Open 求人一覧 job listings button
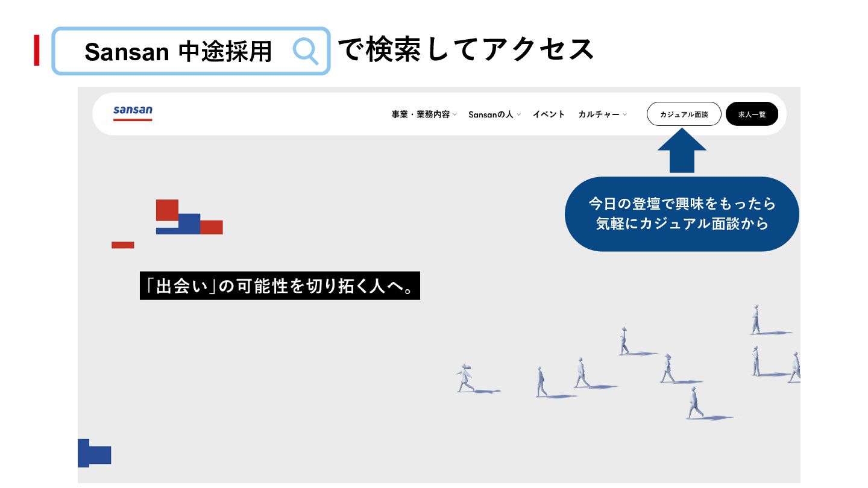868x488 pixels. coord(752,114)
